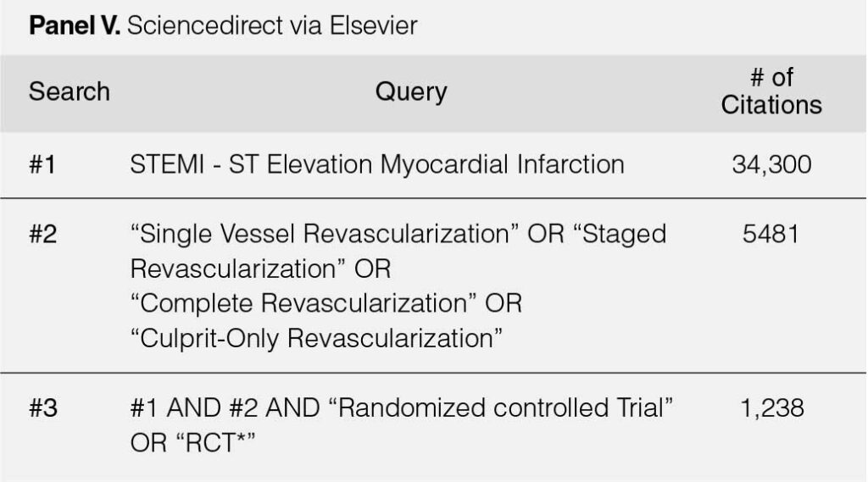This screenshot has width=868, height=482.
Task: Click the Sciencedirect via Elsevier heading
Action: [x=272, y=25]
